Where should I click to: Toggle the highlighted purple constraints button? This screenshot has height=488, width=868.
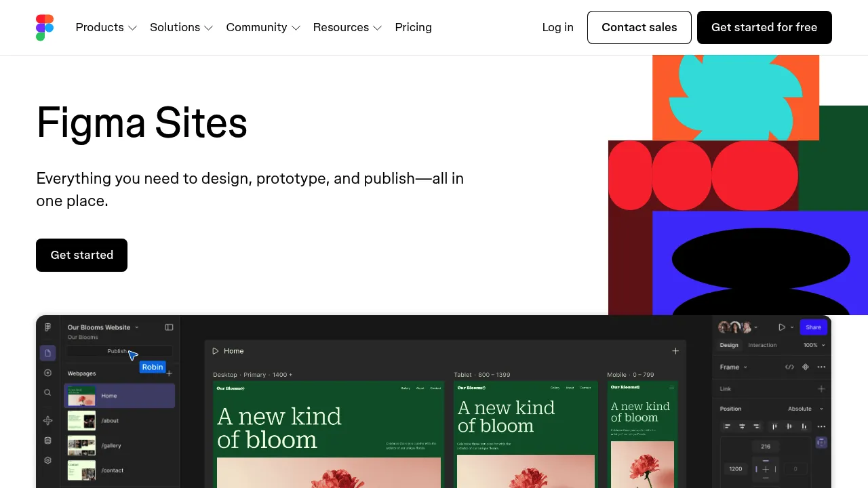coord(821,443)
